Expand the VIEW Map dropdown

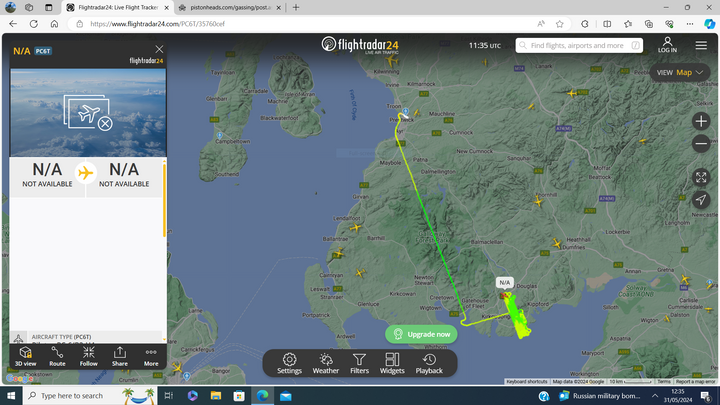(x=680, y=73)
